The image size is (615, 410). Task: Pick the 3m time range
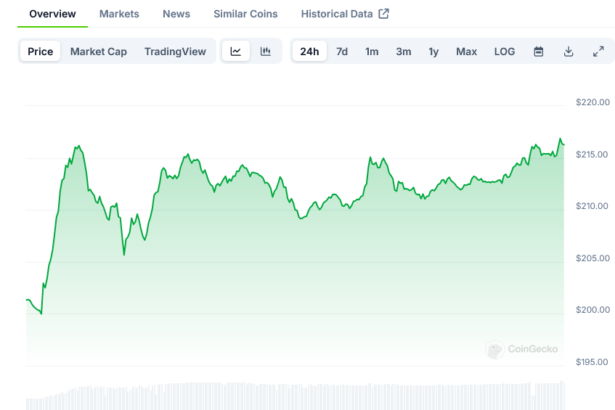coord(403,52)
